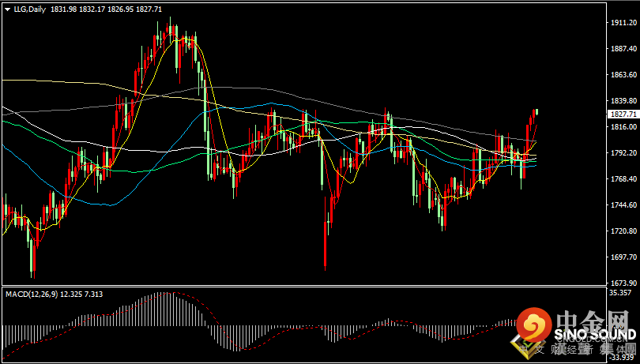
Task: Click the 1697.70 price axis label
Action: pyautogui.click(x=625, y=257)
